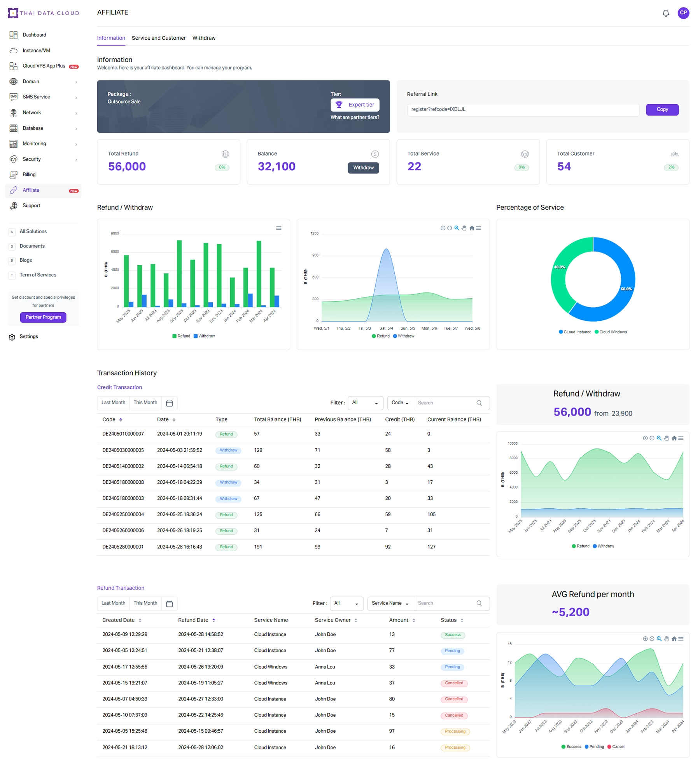
Task: Open All Solutions link
Action: [x=33, y=231]
